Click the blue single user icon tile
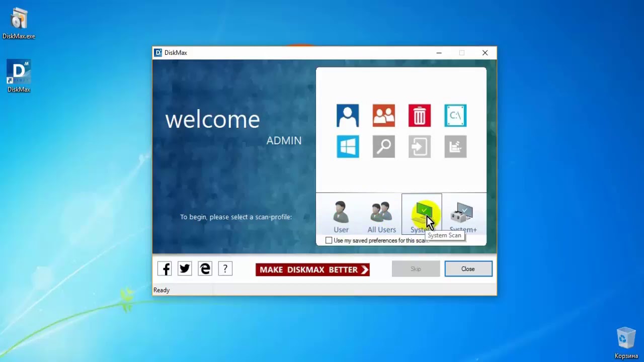This screenshot has width=644, height=362. 348,116
